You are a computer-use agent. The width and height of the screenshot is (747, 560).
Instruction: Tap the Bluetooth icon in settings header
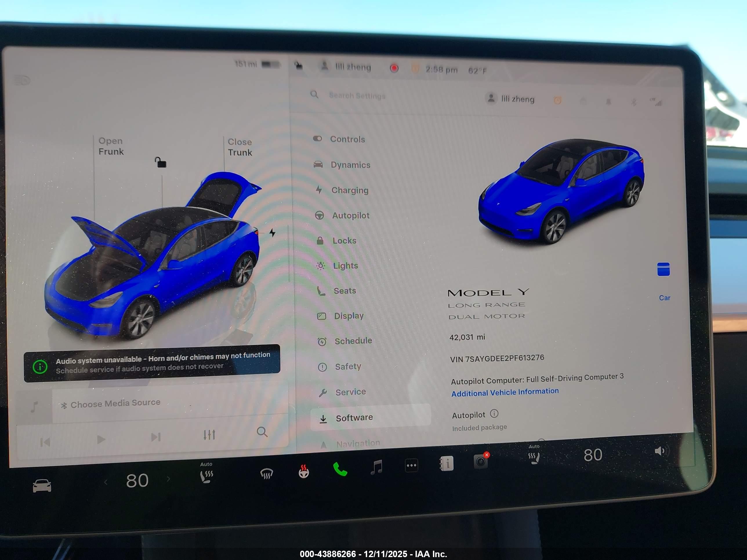[x=634, y=102]
